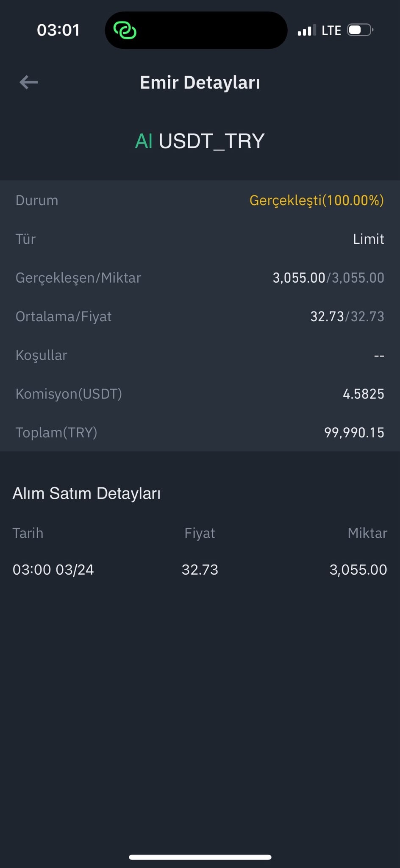Tap the 03:01 clock in status bar
Screen dimensions: 400x868
(58, 30)
